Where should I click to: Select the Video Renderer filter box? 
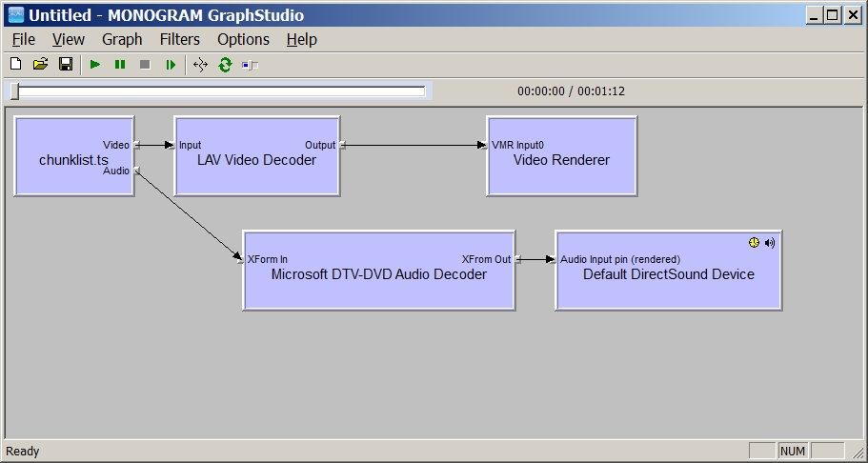pos(562,156)
